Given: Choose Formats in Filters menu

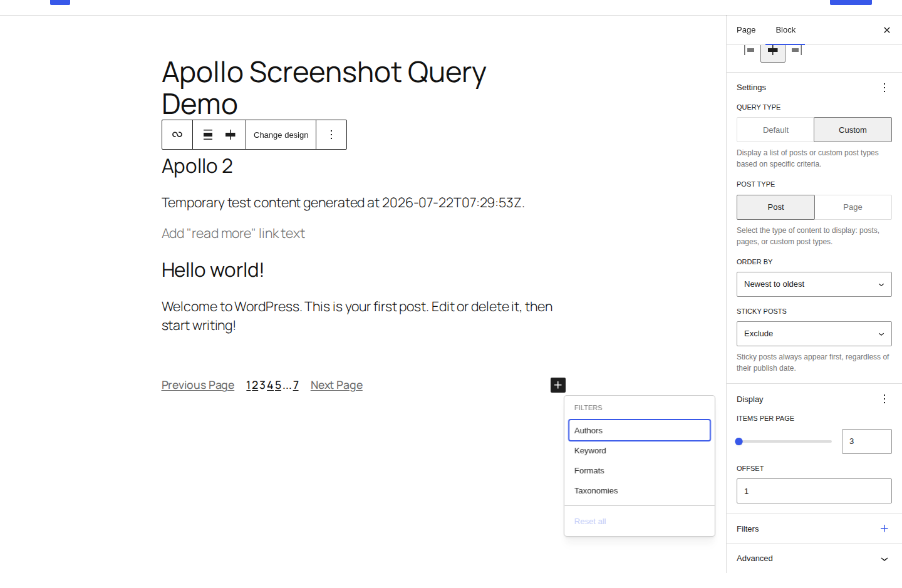Looking at the screenshot, I should point(640,471).
